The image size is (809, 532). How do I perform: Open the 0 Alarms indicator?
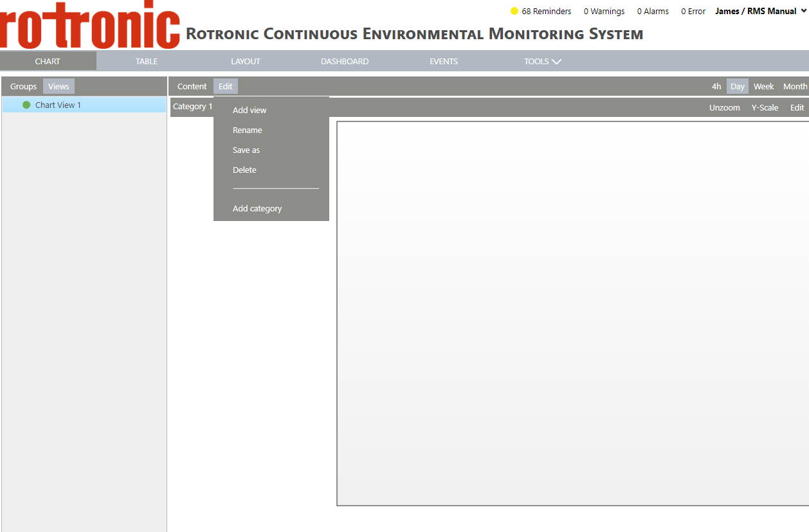(653, 11)
